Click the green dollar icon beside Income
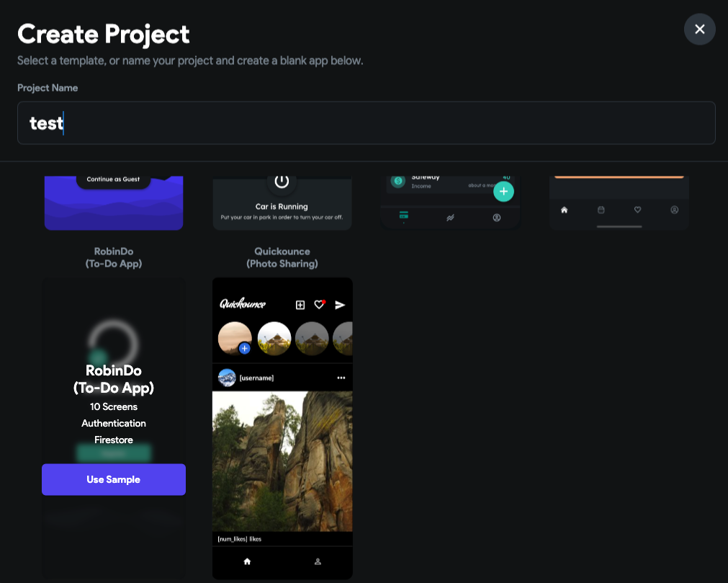The height and width of the screenshot is (583, 728). (398, 181)
